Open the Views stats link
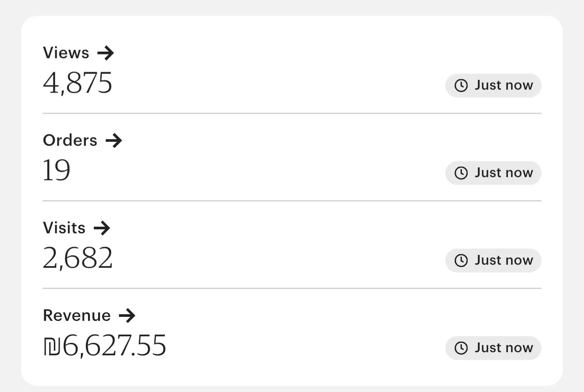The height and width of the screenshot is (392, 584). coord(66,53)
